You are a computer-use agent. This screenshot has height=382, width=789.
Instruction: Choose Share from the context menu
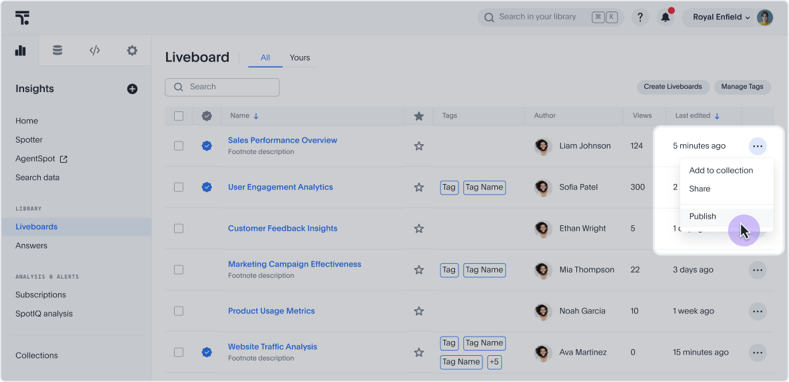[x=699, y=189]
